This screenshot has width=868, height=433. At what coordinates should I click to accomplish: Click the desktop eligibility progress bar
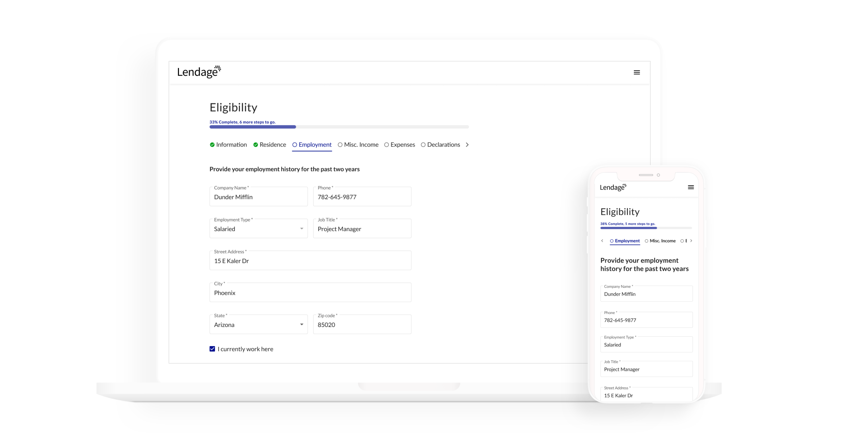339,127
